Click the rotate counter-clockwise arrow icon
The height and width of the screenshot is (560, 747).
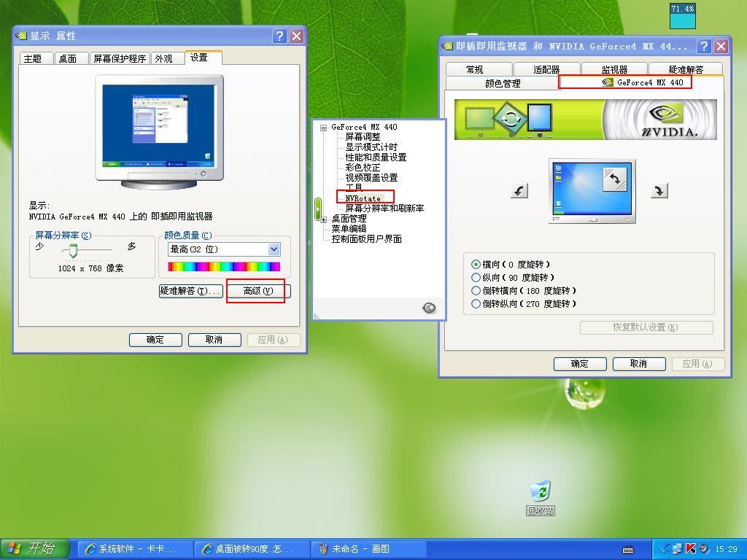519,191
